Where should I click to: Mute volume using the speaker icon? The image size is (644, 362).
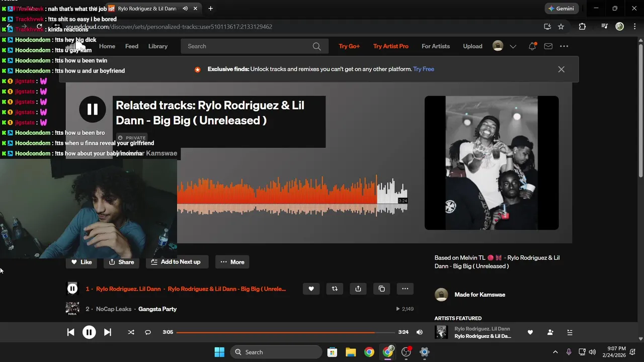pos(420,332)
